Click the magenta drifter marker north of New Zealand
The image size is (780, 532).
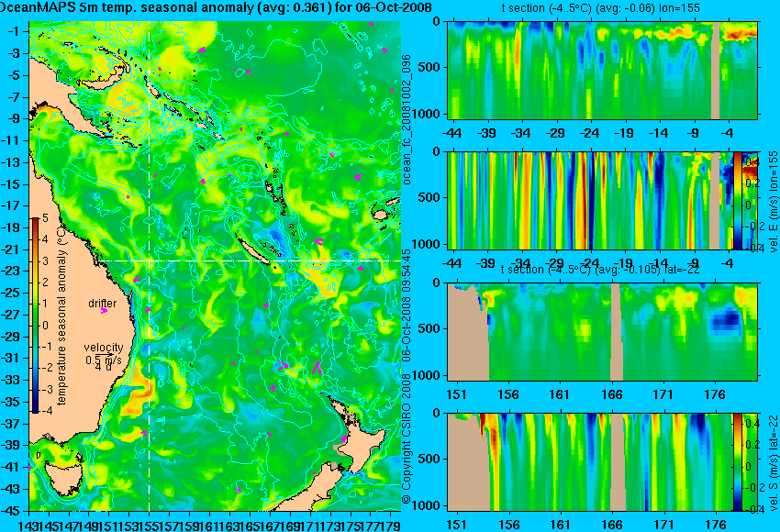pyautogui.click(x=317, y=369)
